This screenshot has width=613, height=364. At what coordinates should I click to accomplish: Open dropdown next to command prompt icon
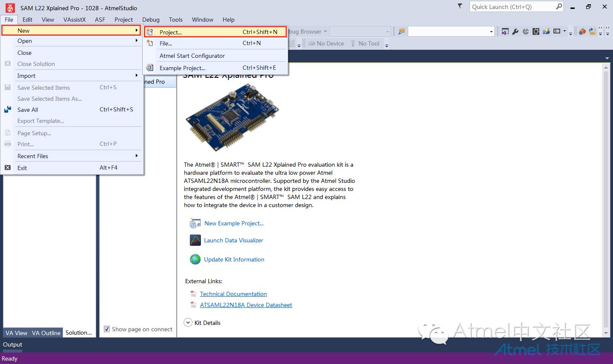tap(564, 31)
